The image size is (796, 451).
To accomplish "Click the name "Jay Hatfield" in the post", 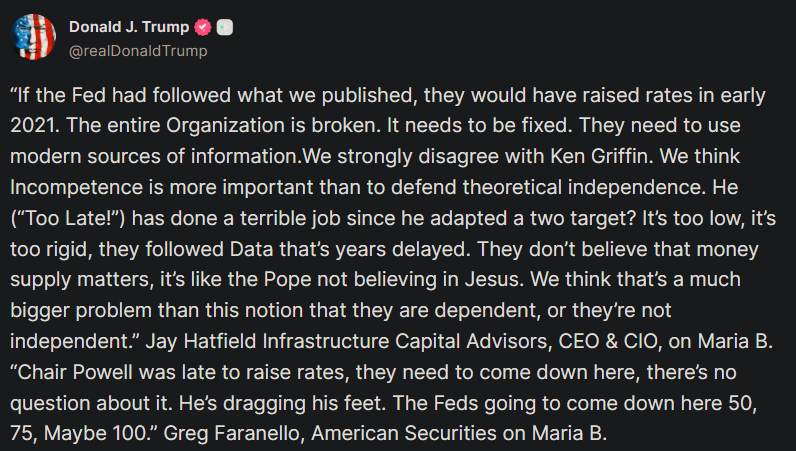I will click(x=201, y=341).
